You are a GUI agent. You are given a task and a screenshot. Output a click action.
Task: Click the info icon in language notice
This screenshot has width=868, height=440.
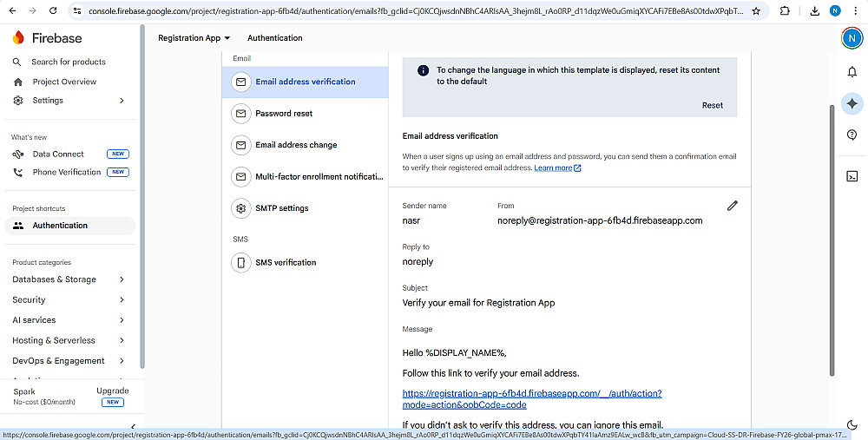[423, 70]
